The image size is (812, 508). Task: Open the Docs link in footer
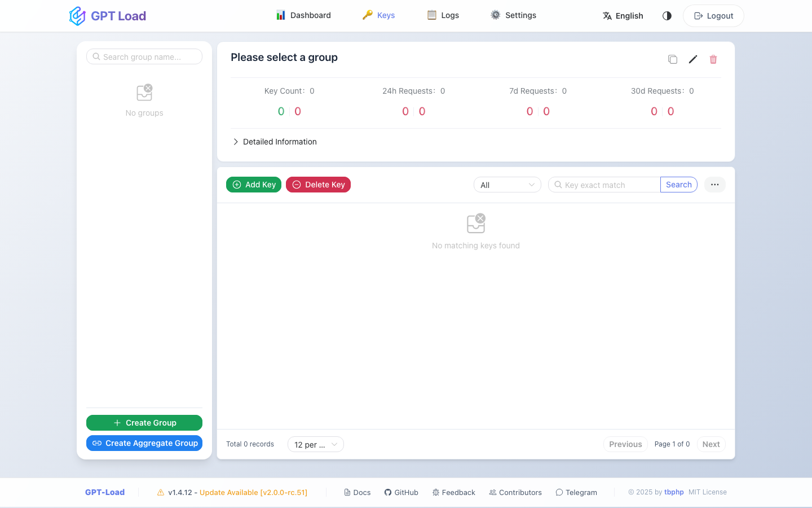click(358, 492)
